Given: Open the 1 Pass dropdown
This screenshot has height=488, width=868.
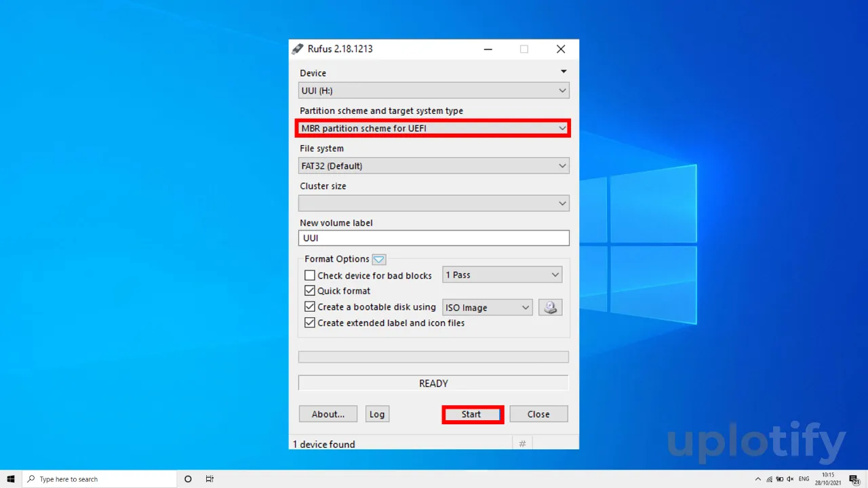Looking at the screenshot, I should (502, 274).
